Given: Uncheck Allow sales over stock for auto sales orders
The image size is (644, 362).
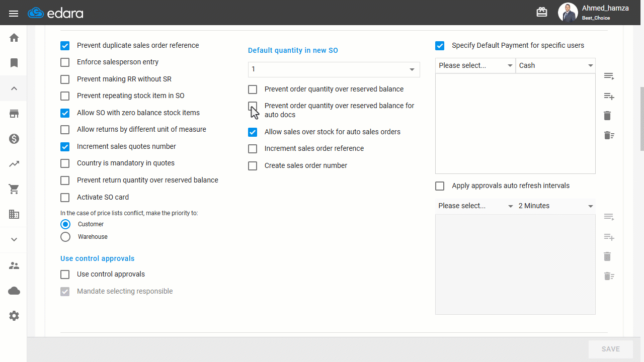Looking at the screenshot, I should click(253, 132).
